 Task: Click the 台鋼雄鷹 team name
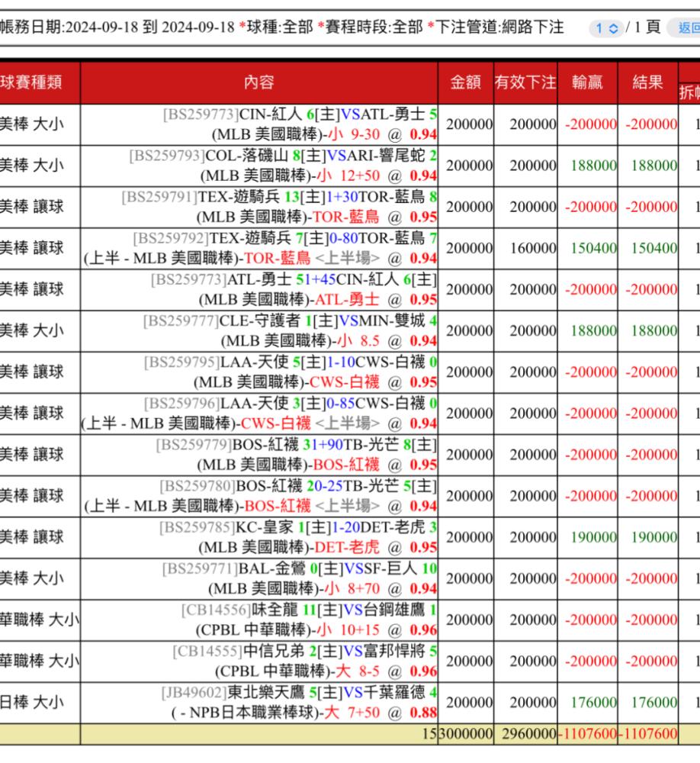[394, 610]
